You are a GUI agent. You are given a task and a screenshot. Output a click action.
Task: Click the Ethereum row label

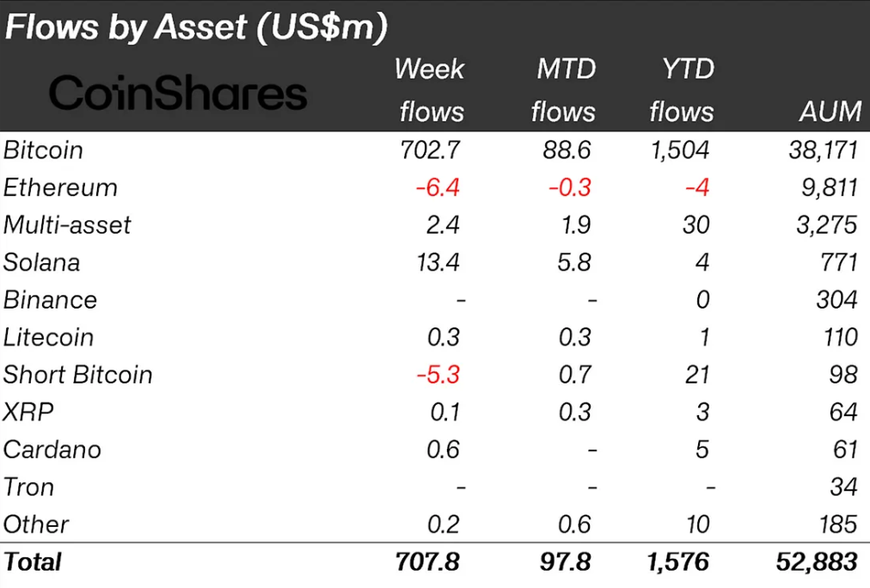(x=60, y=187)
